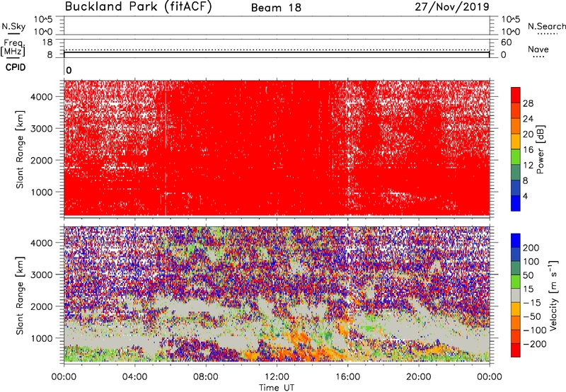This screenshot has height=392, width=566.
Task: Click the 'Buckland Park (fitACF)' title
Action: (x=138, y=6)
